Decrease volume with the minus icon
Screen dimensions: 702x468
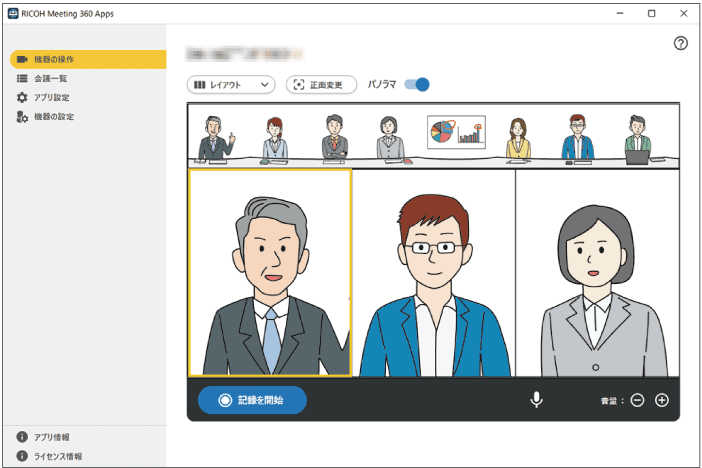637,400
